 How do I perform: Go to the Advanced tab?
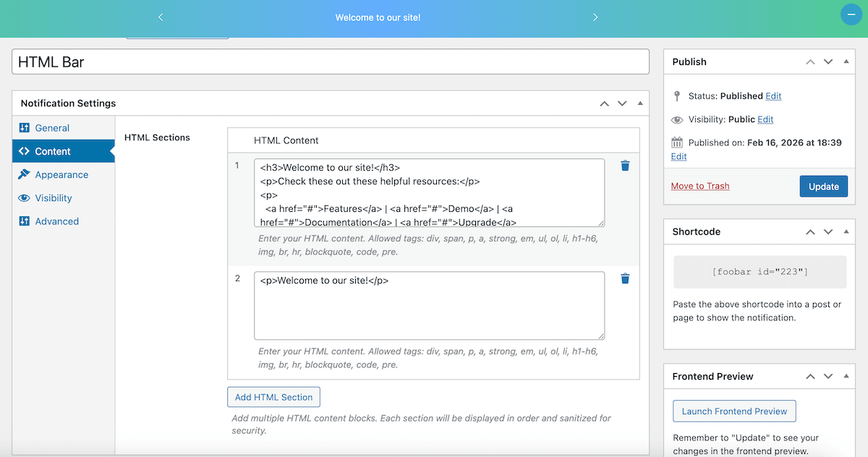click(56, 221)
